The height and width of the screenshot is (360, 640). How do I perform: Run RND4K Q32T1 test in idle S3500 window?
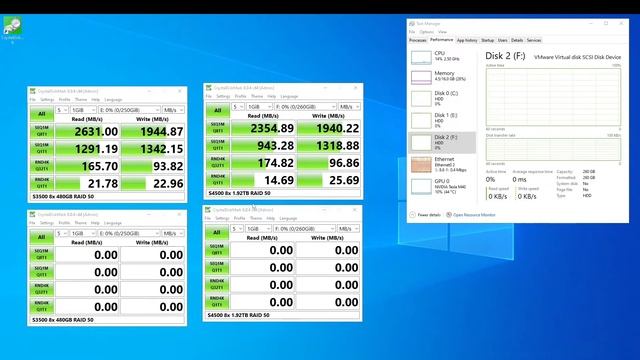pos(42,289)
